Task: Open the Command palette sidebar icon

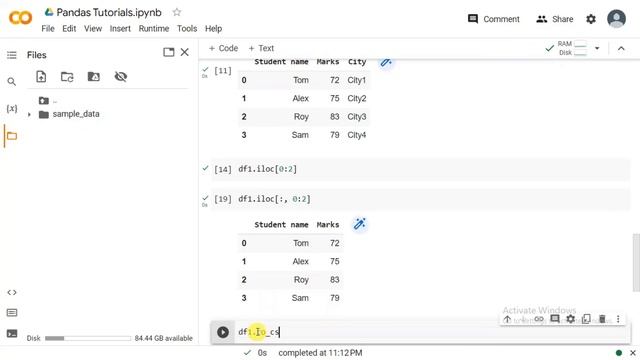Action: coord(12,313)
